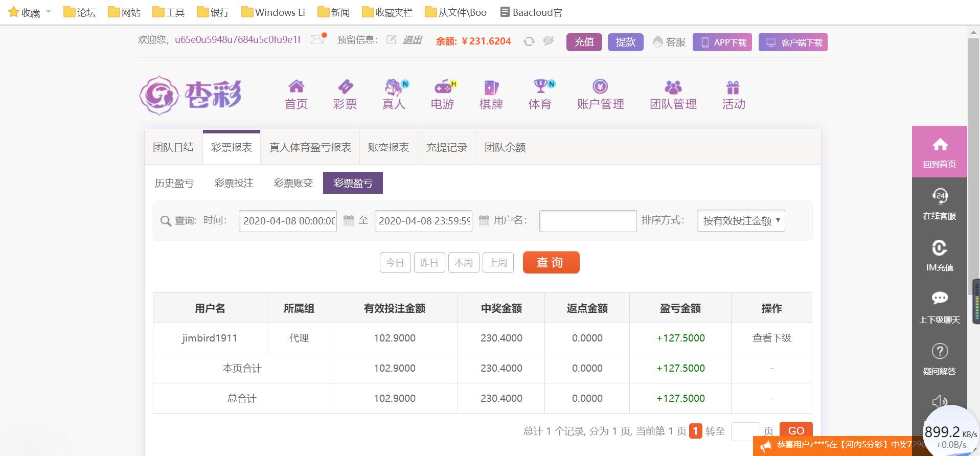Open the 电游 gamepad icon
Viewport: 980px width, 456px height.
click(x=443, y=86)
